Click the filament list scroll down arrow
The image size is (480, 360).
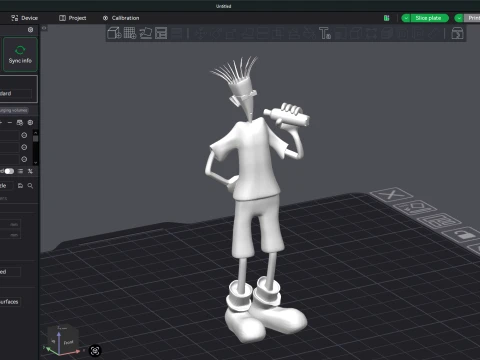[35, 163]
